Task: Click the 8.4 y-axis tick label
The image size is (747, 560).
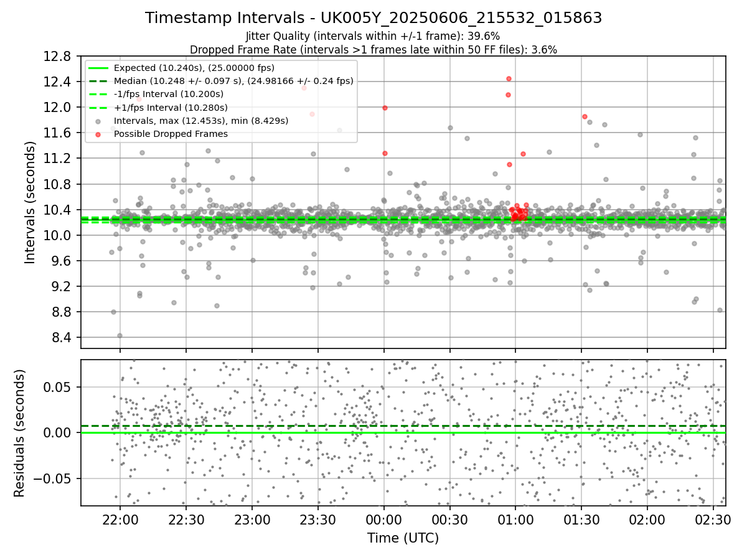Action: pos(61,338)
